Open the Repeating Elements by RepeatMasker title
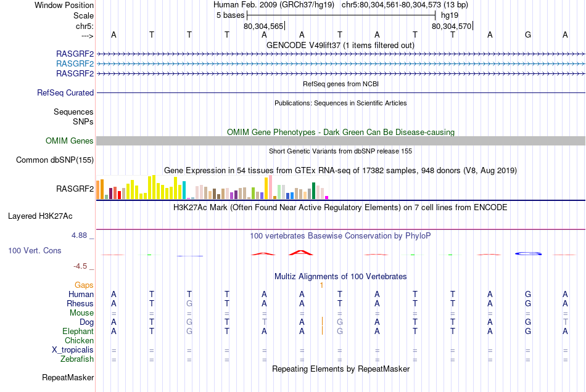The image size is (586, 392). 340,369
